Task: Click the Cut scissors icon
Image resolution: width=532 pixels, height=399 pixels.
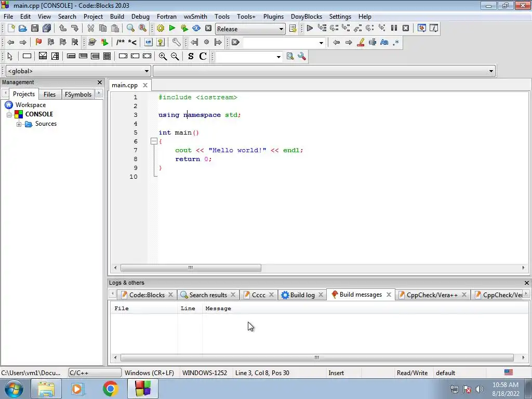Action: point(90,28)
